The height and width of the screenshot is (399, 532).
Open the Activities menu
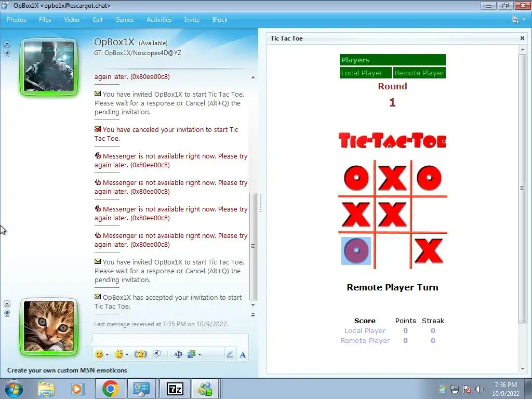159,20
